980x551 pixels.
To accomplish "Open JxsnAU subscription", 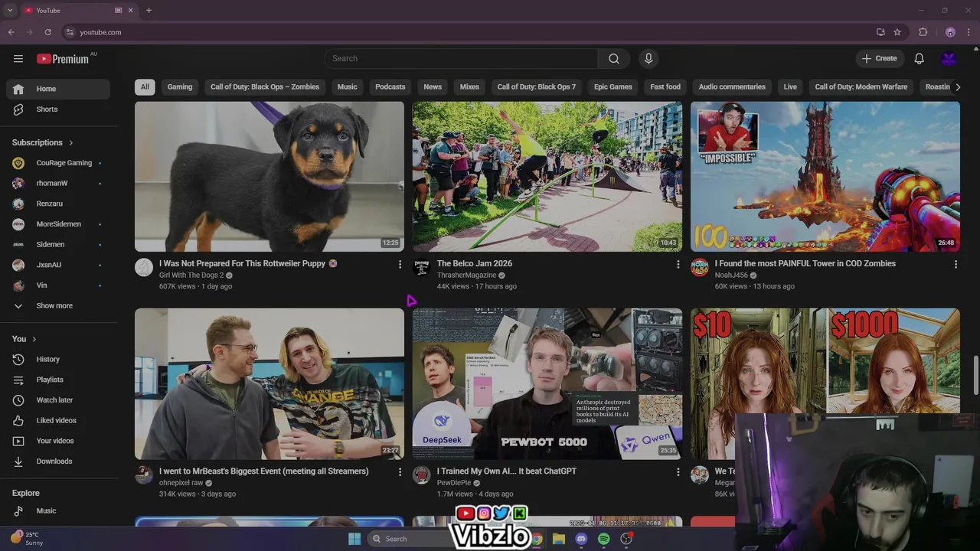I will [58, 266].
